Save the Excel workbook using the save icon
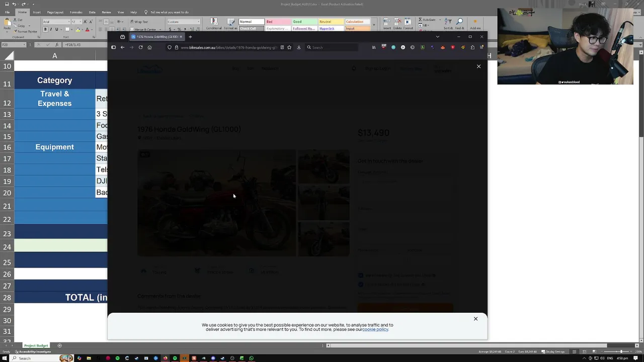 tap(6, 4)
